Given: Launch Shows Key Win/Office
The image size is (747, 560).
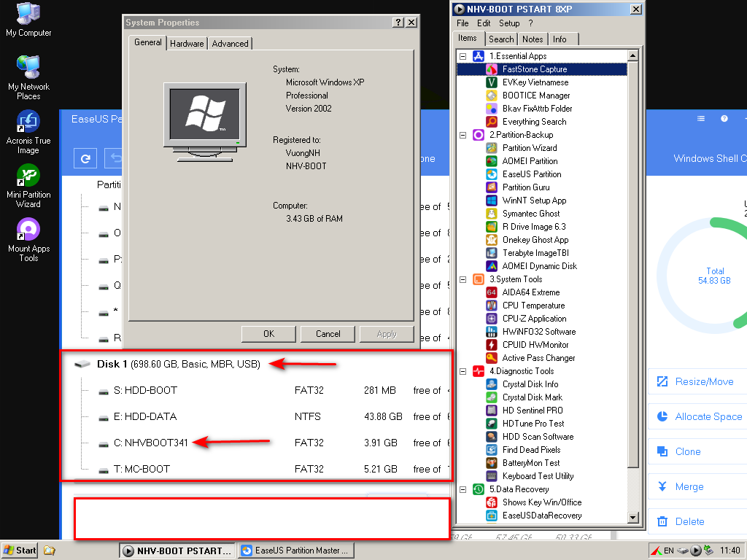Looking at the screenshot, I should tap(542, 502).
